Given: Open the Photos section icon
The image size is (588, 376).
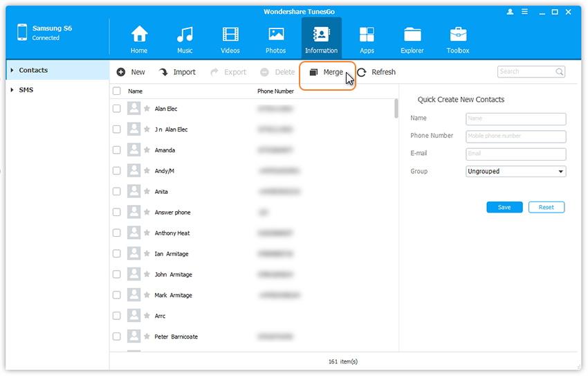Looking at the screenshot, I should pyautogui.click(x=276, y=35).
